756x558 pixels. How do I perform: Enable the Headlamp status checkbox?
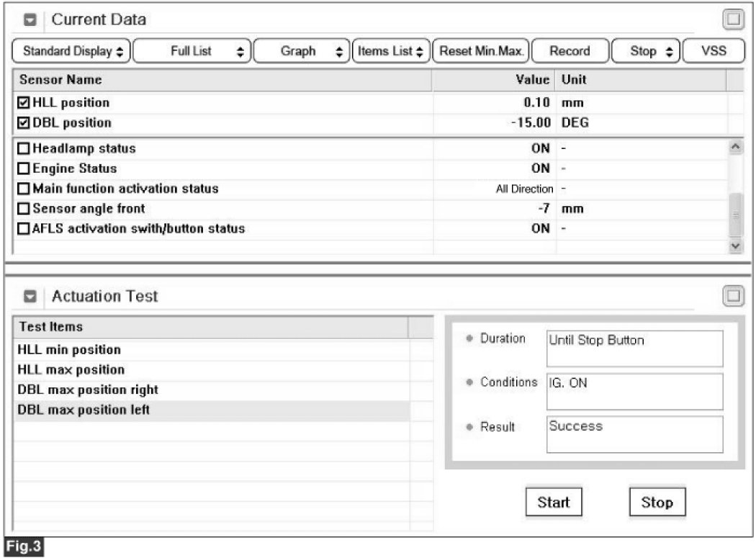point(24,149)
